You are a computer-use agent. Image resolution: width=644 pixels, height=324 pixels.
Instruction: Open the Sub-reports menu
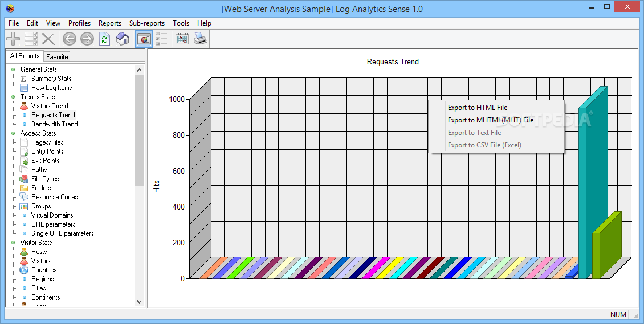146,23
